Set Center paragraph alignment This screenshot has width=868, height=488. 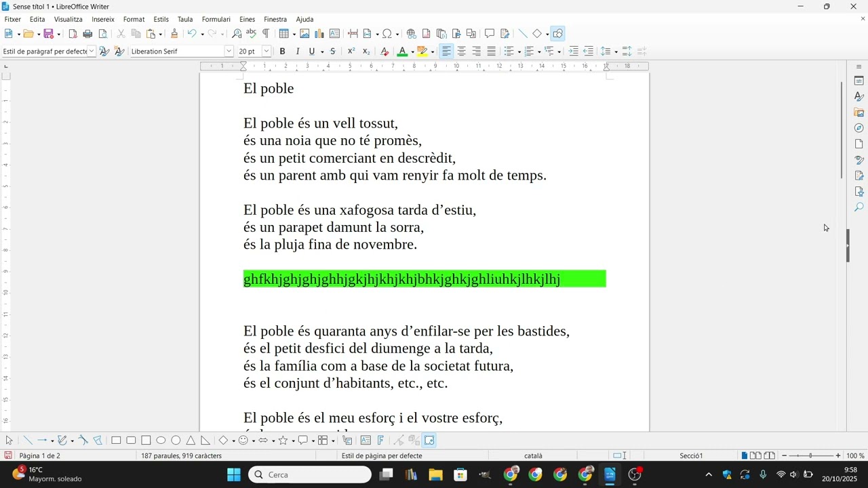[x=461, y=52]
